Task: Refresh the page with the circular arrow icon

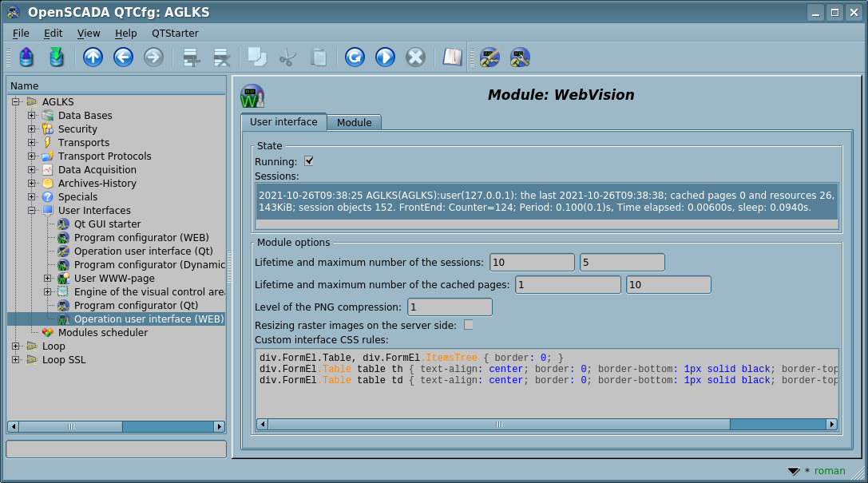Action: [355, 57]
